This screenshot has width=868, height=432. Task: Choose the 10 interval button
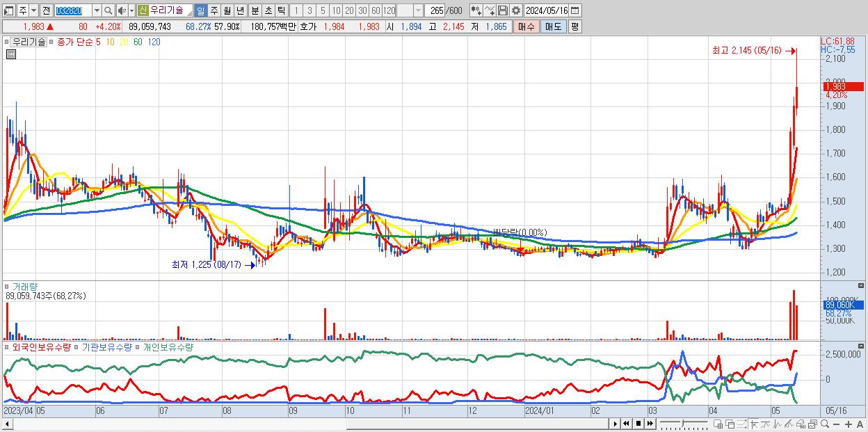pos(336,10)
